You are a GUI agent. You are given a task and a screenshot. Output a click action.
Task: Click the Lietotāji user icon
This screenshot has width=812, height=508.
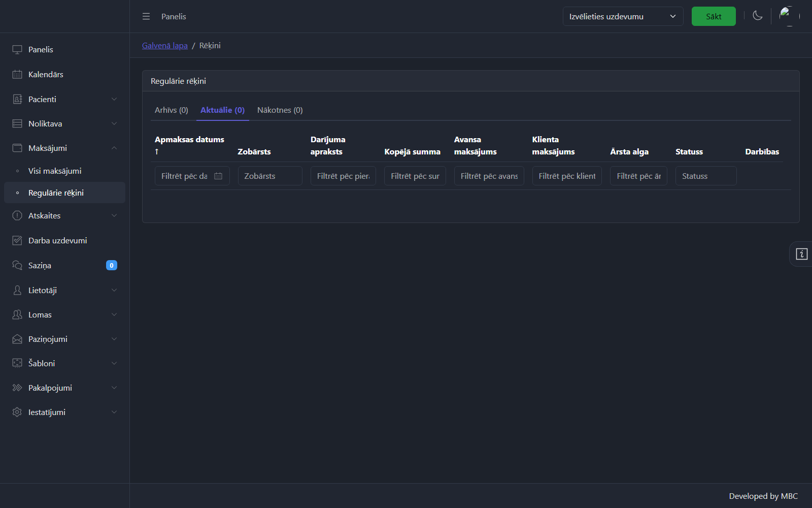click(x=17, y=290)
